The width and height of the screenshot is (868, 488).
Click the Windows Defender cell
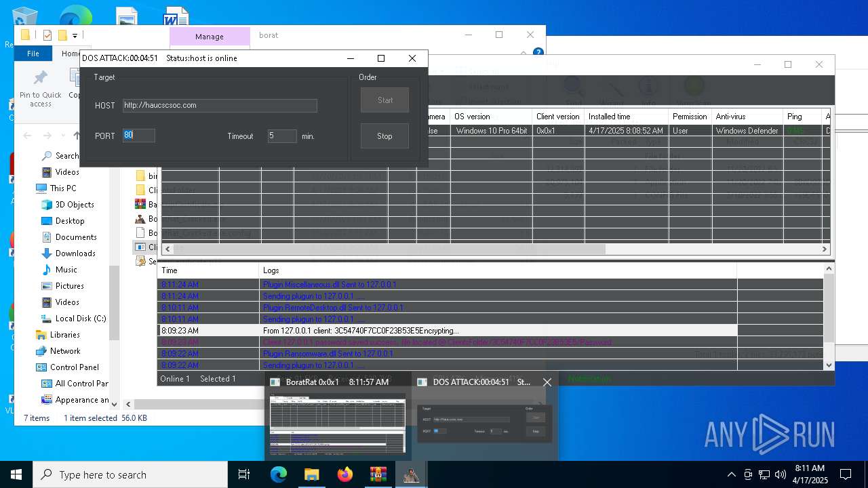point(747,131)
